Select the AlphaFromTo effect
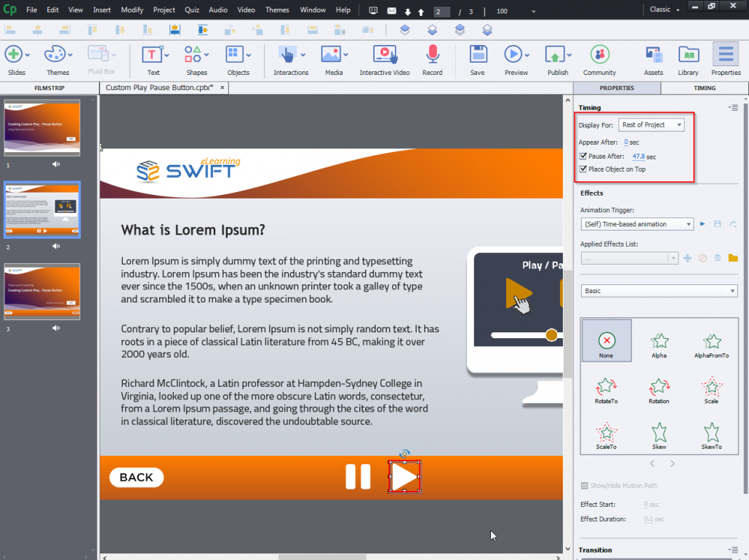The height and width of the screenshot is (560, 749). [711, 342]
